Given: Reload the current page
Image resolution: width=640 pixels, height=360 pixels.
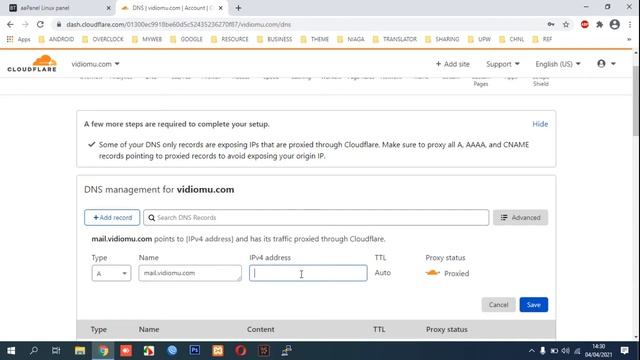Looking at the screenshot, I should 40,24.
